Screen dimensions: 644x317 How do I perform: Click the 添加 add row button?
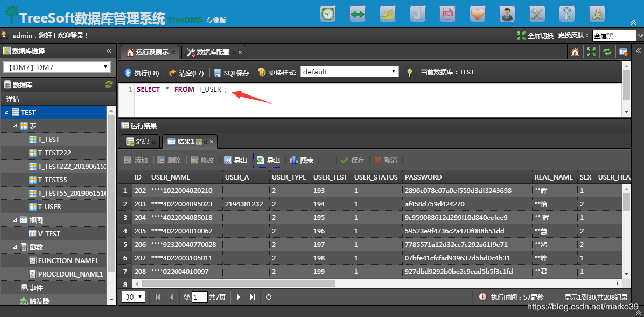pyautogui.click(x=136, y=160)
